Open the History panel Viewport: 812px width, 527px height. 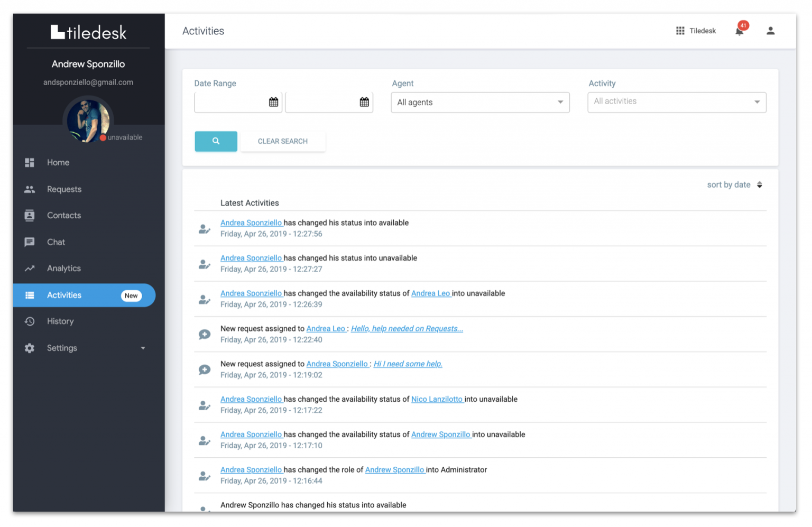(60, 321)
